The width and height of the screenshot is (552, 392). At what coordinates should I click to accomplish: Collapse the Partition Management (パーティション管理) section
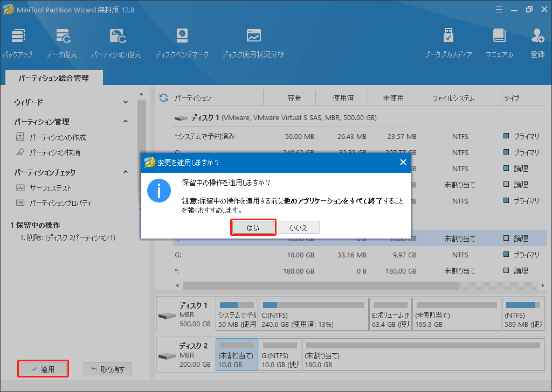pyautogui.click(x=126, y=121)
